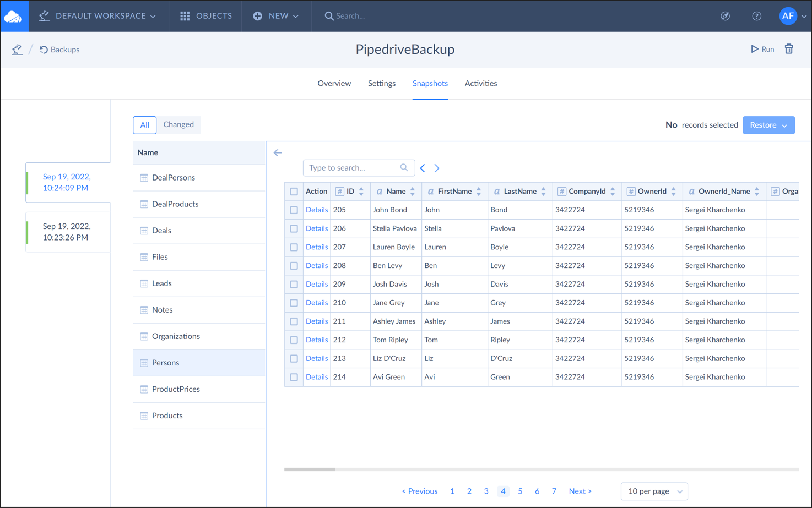Open the Help question-mark icon
This screenshot has width=812, height=508.
[756, 16]
